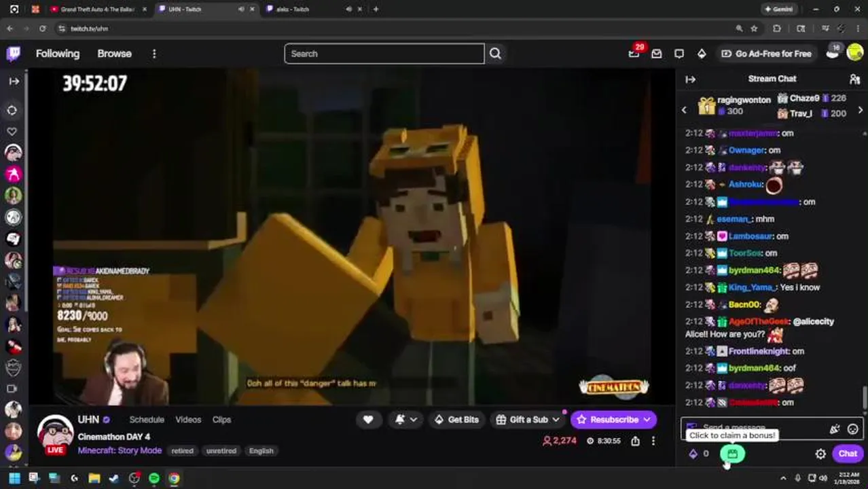Image resolution: width=868 pixels, height=489 pixels.
Task: Click into the Twitch search field
Action: point(384,54)
